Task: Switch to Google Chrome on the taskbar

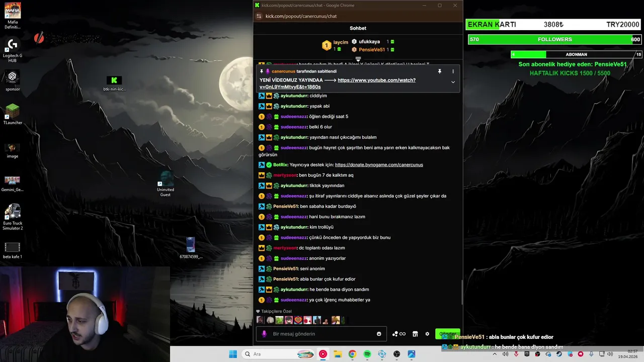Action: [352, 354]
